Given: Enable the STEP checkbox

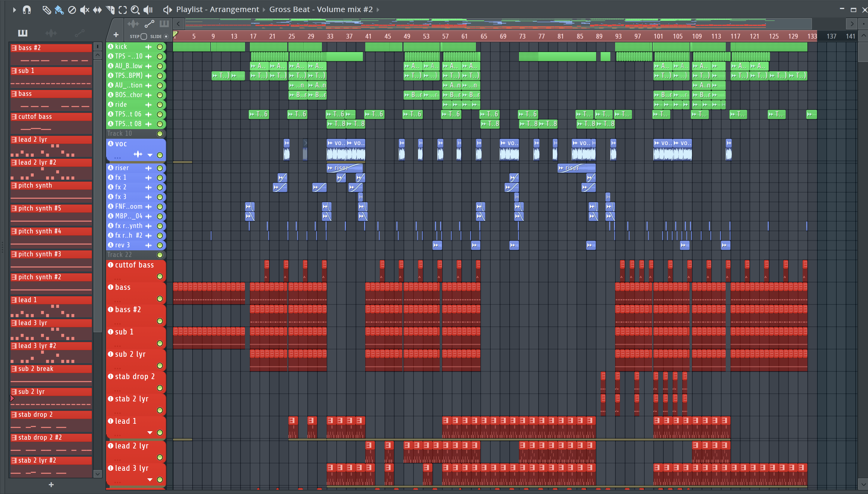Looking at the screenshot, I should [144, 36].
